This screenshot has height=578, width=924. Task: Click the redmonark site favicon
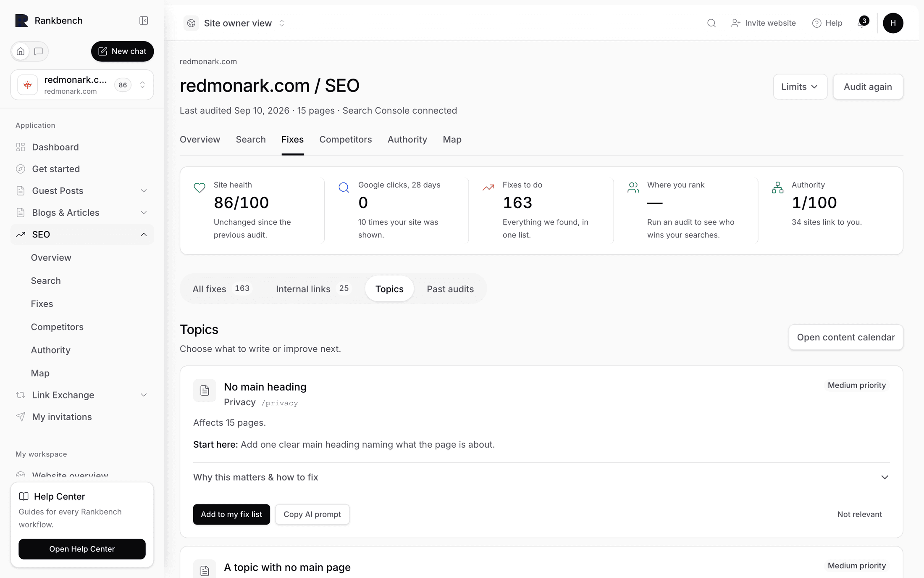[x=28, y=85]
